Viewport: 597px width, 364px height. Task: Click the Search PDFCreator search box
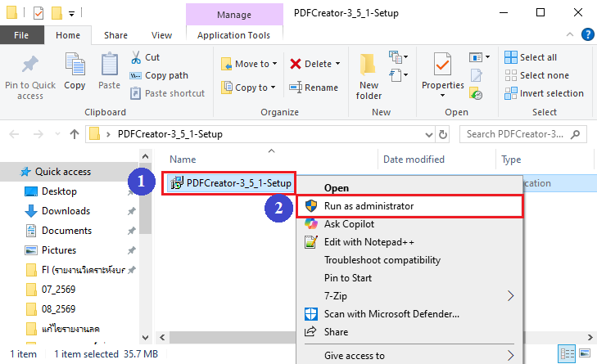point(522,134)
